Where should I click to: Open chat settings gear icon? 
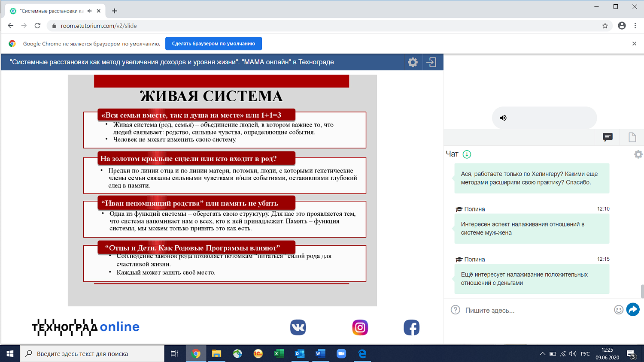click(x=638, y=154)
